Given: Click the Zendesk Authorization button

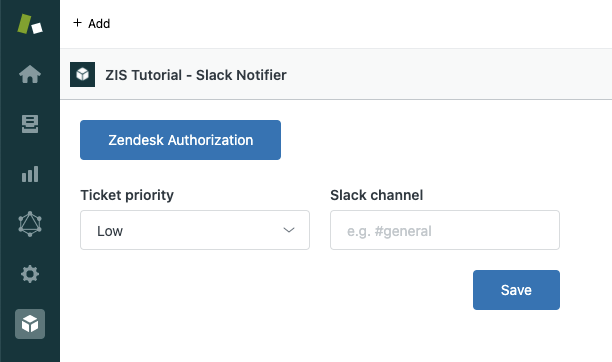Looking at the screenshot, I should pos(180,140).
